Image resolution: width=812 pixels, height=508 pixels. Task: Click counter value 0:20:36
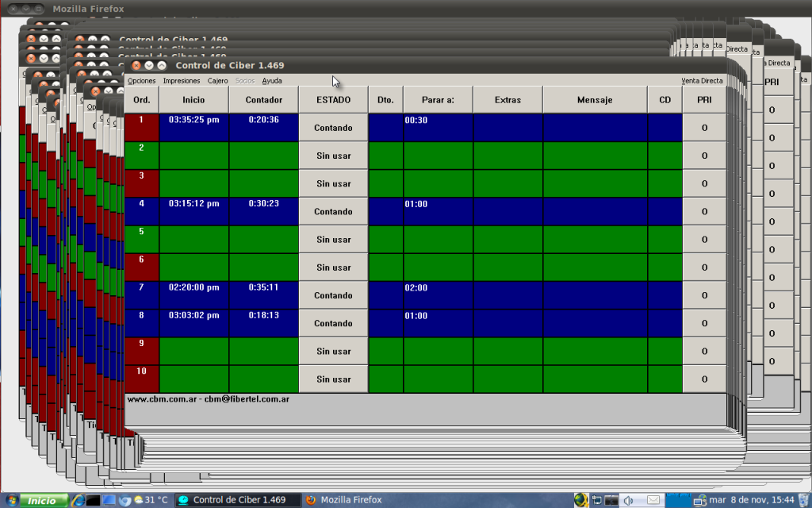263,120
